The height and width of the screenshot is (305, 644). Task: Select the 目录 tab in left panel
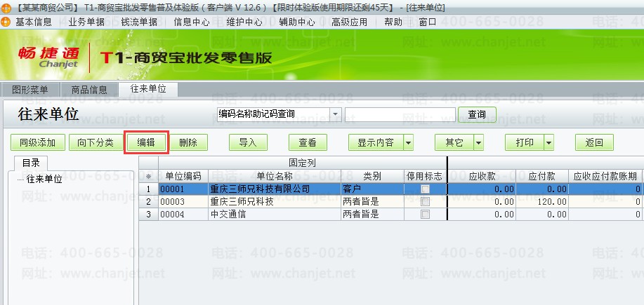point(31,163)
